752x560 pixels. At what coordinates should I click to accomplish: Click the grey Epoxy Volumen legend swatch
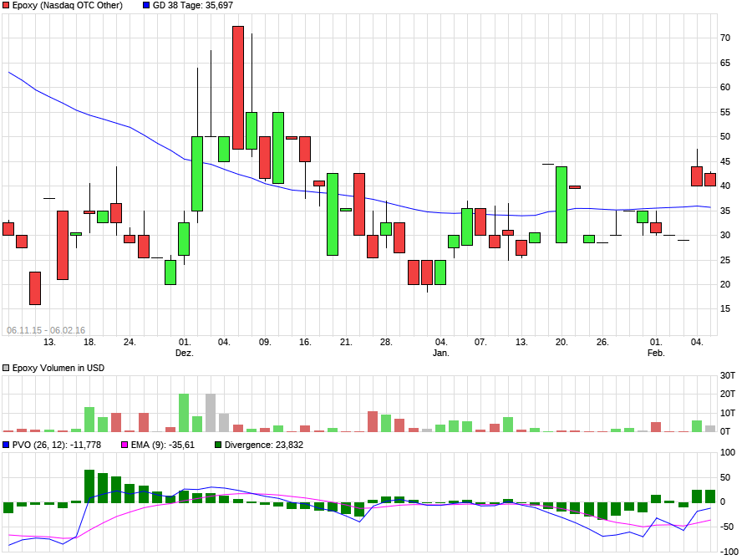point(6,368)
